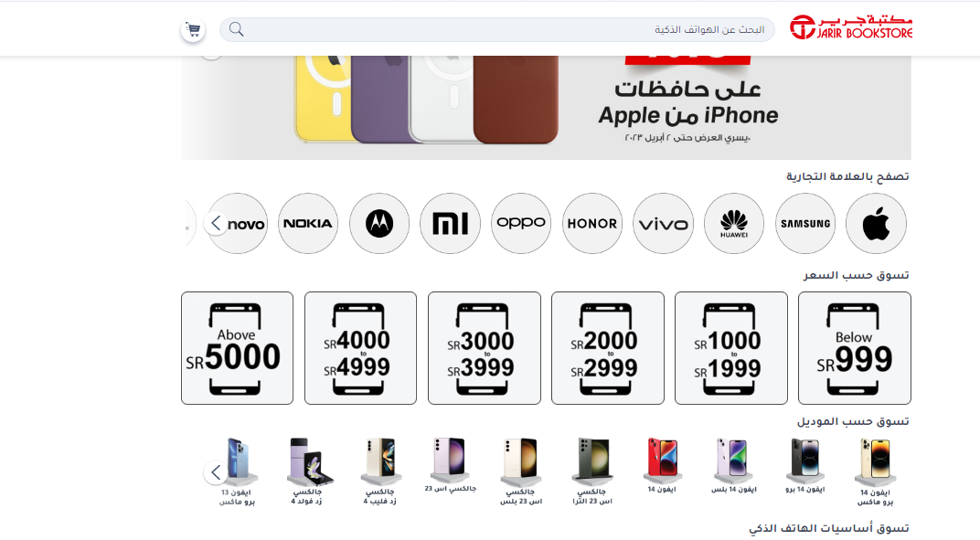Select SR 2000 to 2999 price tile
Image resolution: width=980 pixels, height=540 pixels.
(608, 348)
